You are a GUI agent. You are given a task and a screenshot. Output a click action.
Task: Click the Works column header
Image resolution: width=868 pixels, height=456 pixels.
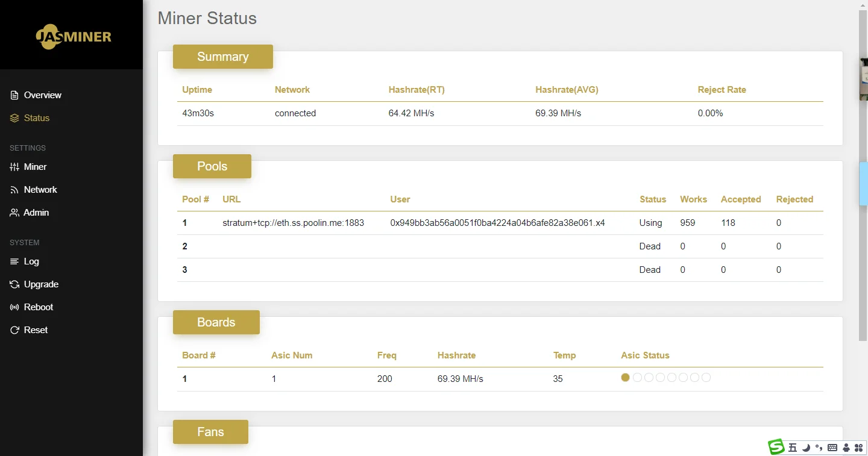pos(694,199)
